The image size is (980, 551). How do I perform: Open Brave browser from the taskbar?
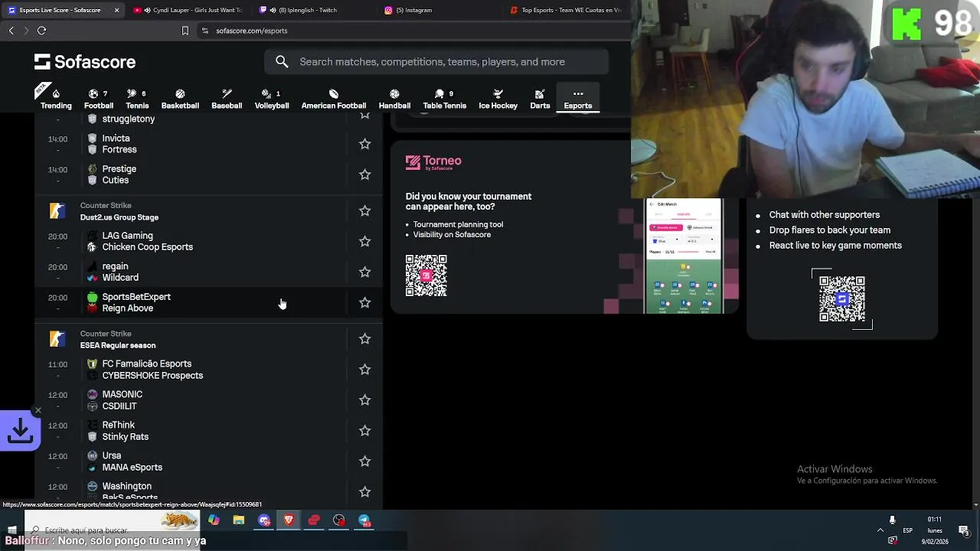click(289, 520)
